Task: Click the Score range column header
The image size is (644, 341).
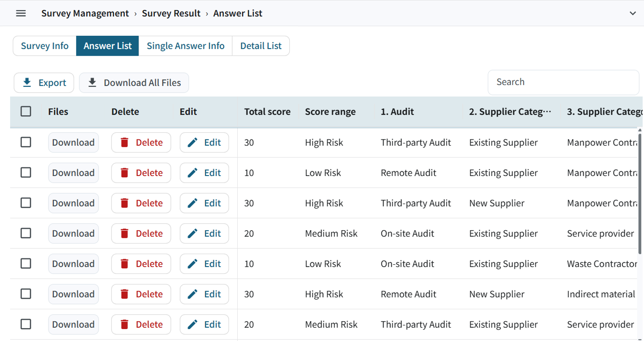Action: pos(330,112)
